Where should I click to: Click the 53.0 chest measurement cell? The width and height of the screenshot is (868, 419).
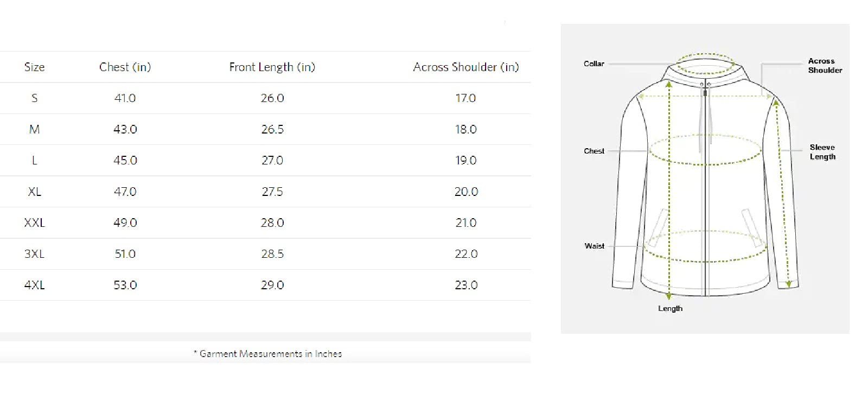click(125, 285)
